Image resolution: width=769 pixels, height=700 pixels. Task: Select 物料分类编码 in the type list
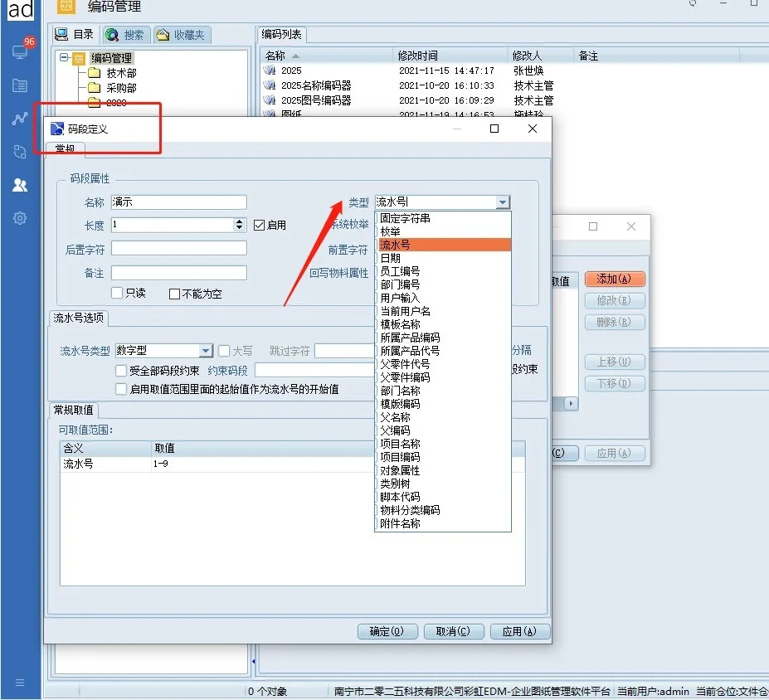click(x=443, y=510)
